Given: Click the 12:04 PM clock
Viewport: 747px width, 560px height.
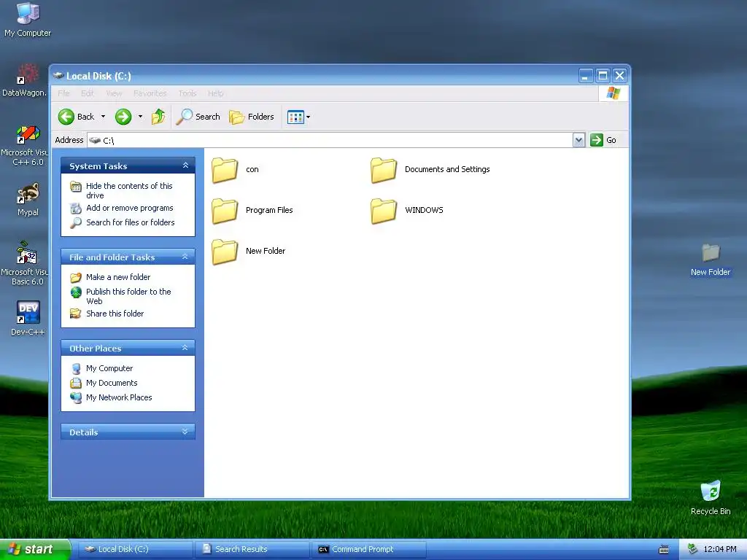Looking at the screenshot, I should tap(719, 549).
